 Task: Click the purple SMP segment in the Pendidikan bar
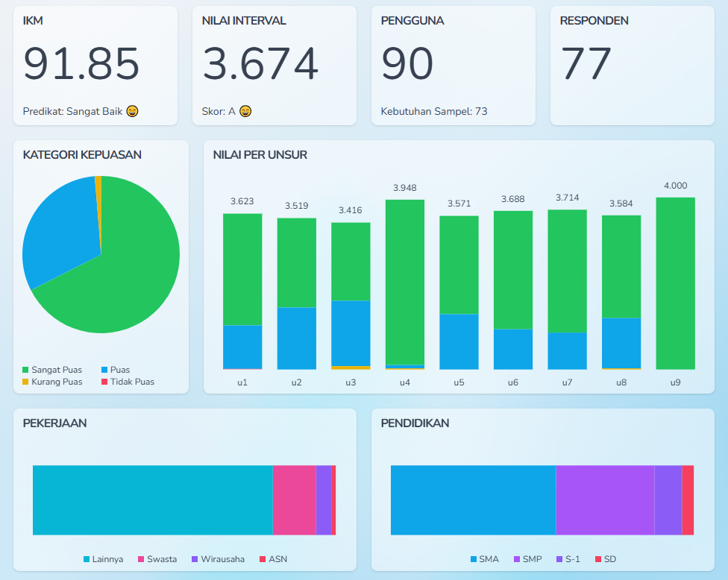point(605,500)
